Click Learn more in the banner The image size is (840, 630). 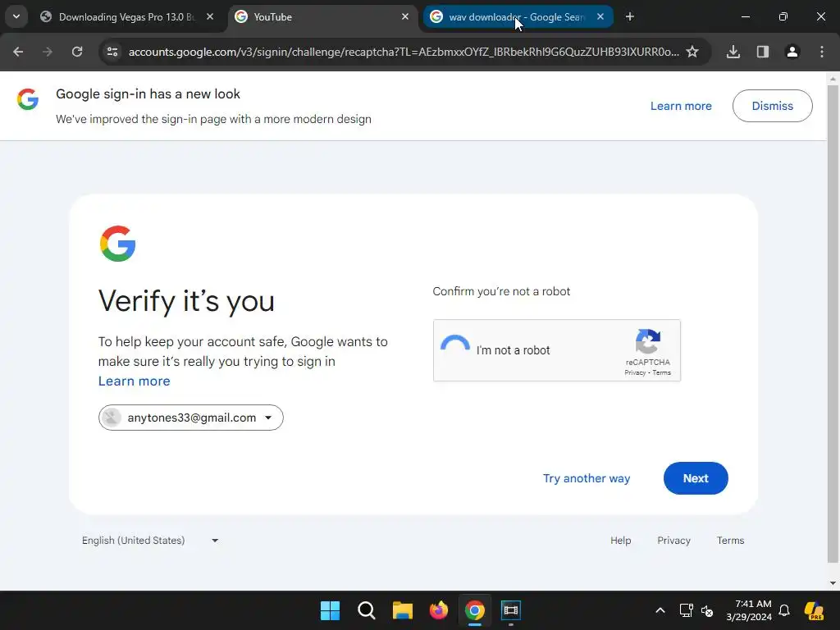click(681, 106)
